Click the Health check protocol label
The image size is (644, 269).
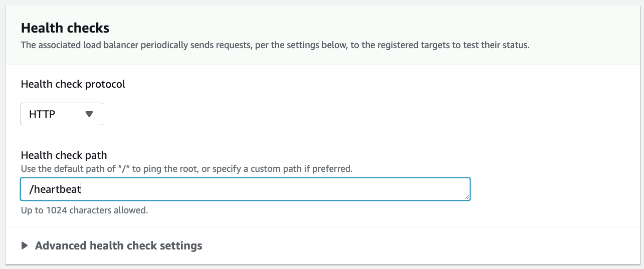[x=73, y=84]
